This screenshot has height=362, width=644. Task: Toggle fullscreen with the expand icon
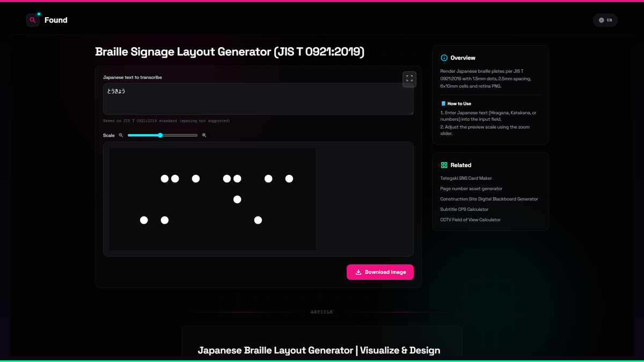pos(409,79)
